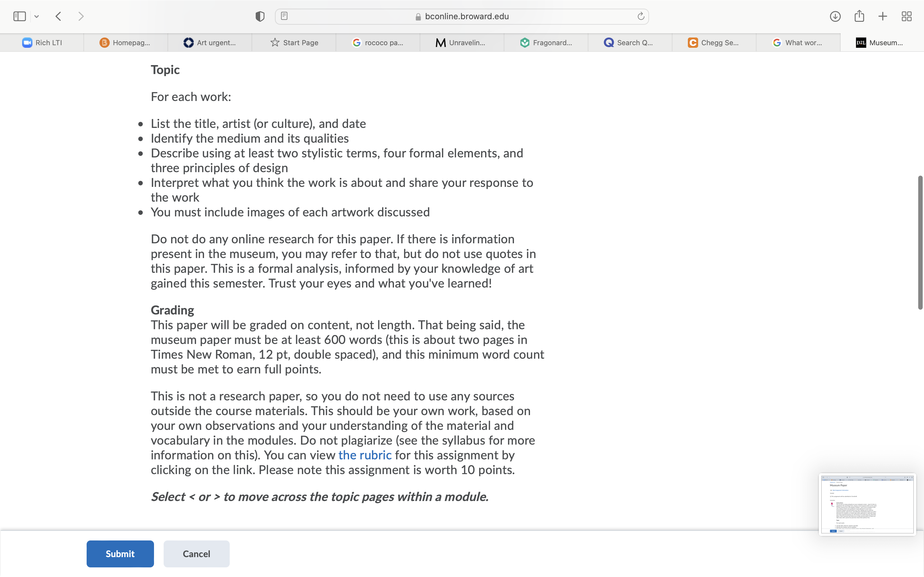Viewport: 924px width, 577px height.
Task: Show tab overview grid icon
Action: point(906,16)
